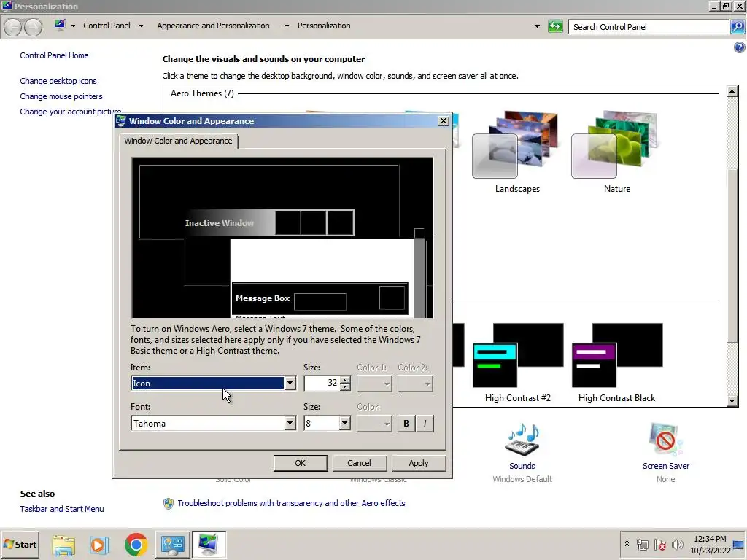Open Troubleshoot problems with transparency link
Screen dimensions: 747x560
[291, 503]
